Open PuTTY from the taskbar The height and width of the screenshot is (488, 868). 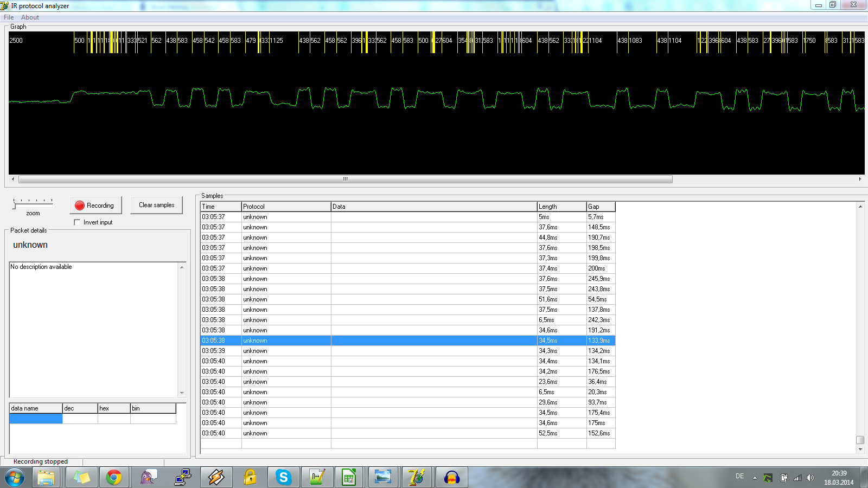tap(183, 477)
